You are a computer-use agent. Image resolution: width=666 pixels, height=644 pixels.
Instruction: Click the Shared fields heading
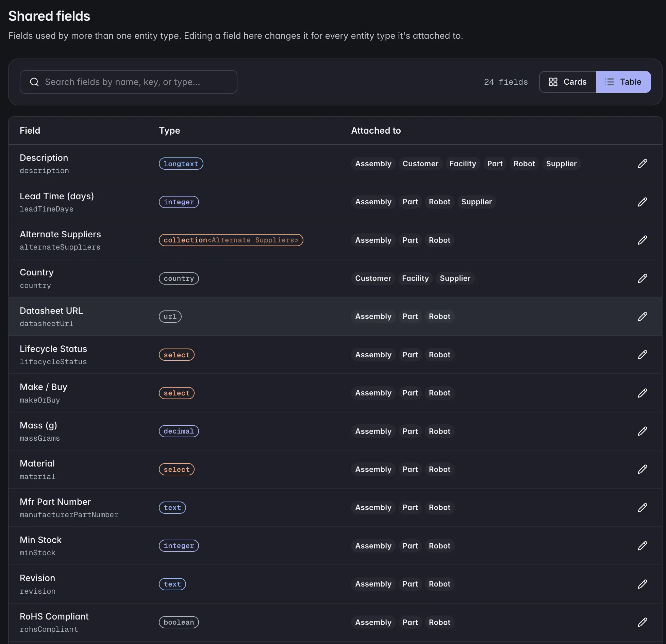(49, 16)
